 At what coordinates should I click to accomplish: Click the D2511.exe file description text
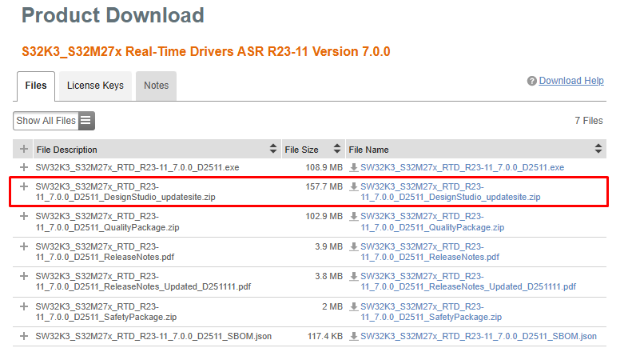[137, 167]
